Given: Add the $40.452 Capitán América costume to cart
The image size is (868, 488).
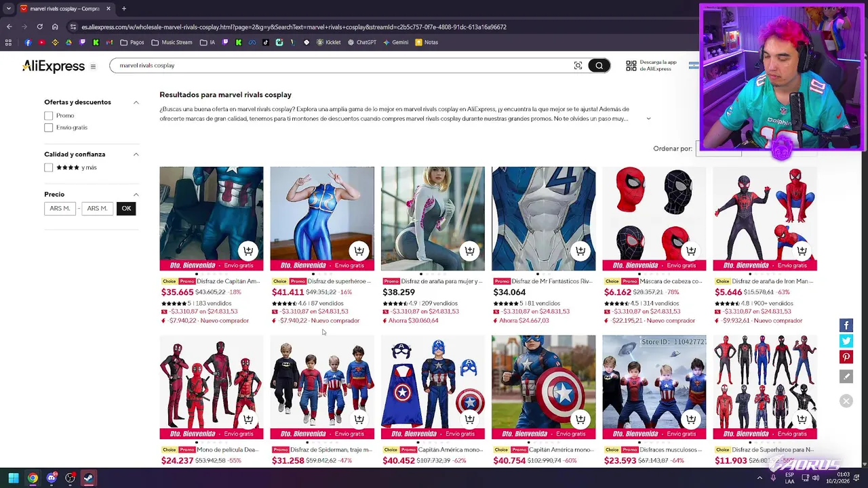Looking at the screenshot, I should point(469,420).
